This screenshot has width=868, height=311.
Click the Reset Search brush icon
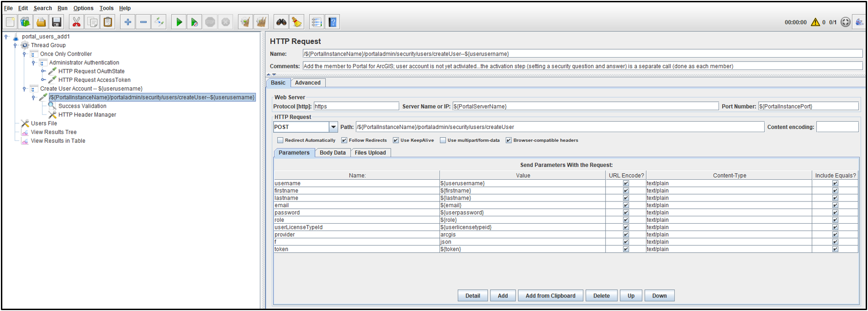(297, 22)
